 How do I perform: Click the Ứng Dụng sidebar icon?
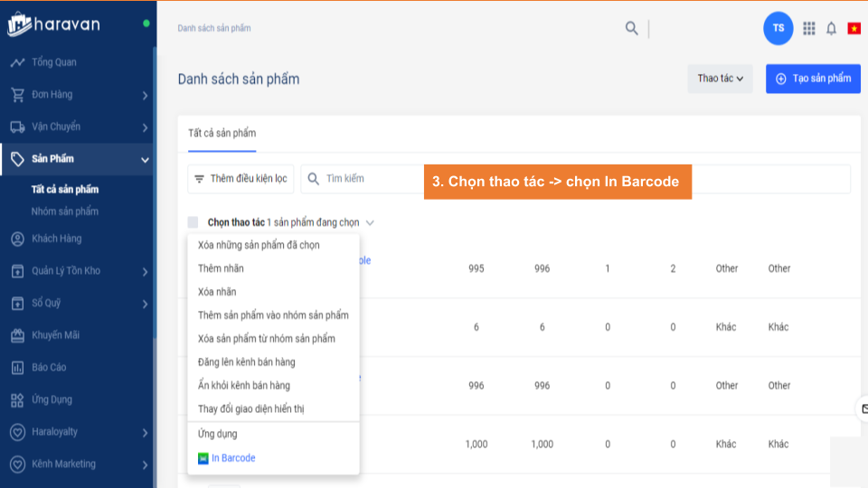click(x=16, y=399)
